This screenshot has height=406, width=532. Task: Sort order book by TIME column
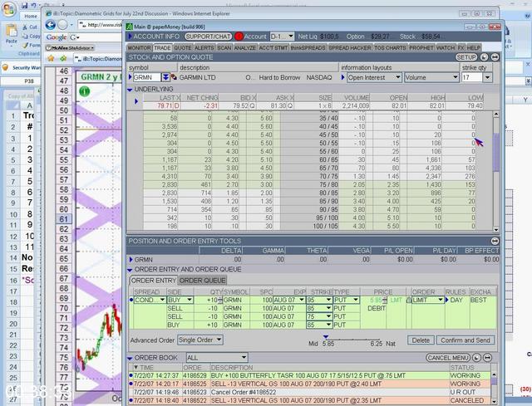[146, 368]
